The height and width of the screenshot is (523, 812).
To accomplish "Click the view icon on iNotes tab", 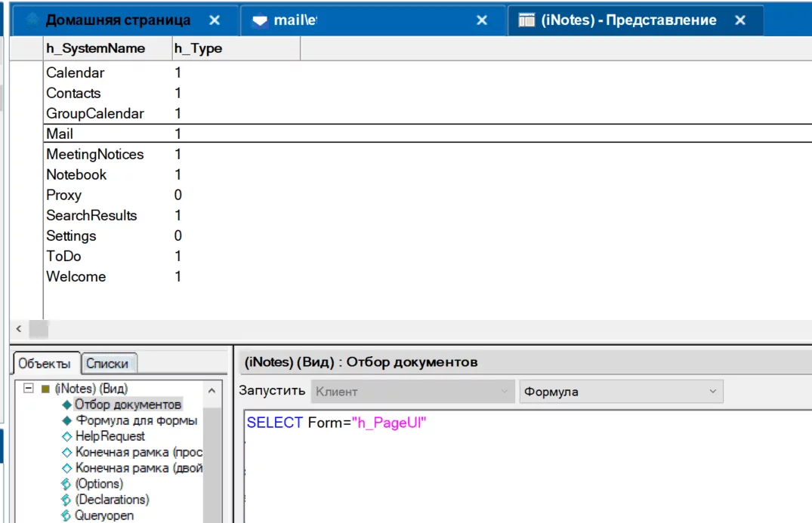I will (x=527, y=20).
